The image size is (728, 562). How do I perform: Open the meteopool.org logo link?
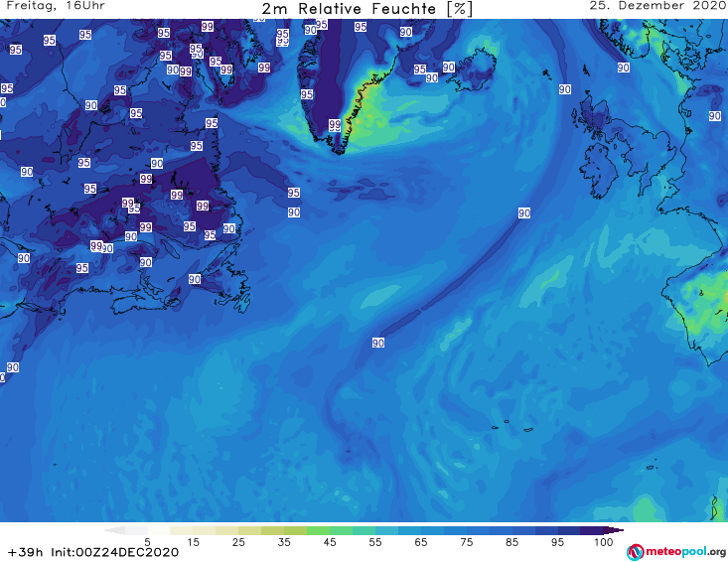click(676, 552)
